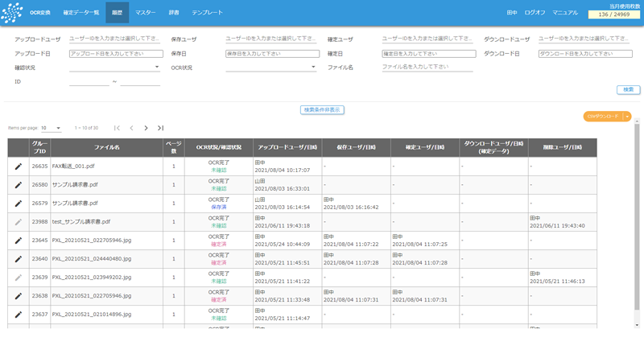
Task: Expand the CSV download arrow menu
Action: point(627,117)
